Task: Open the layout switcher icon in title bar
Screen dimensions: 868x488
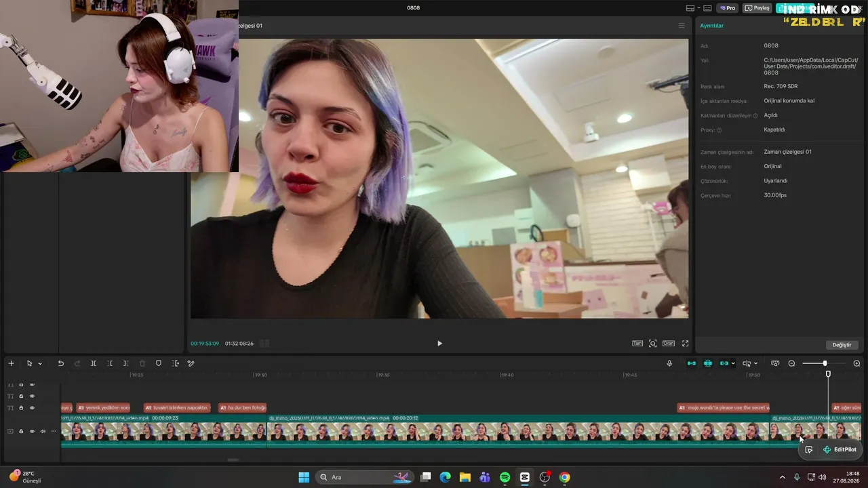Action: tap(690, 8)
